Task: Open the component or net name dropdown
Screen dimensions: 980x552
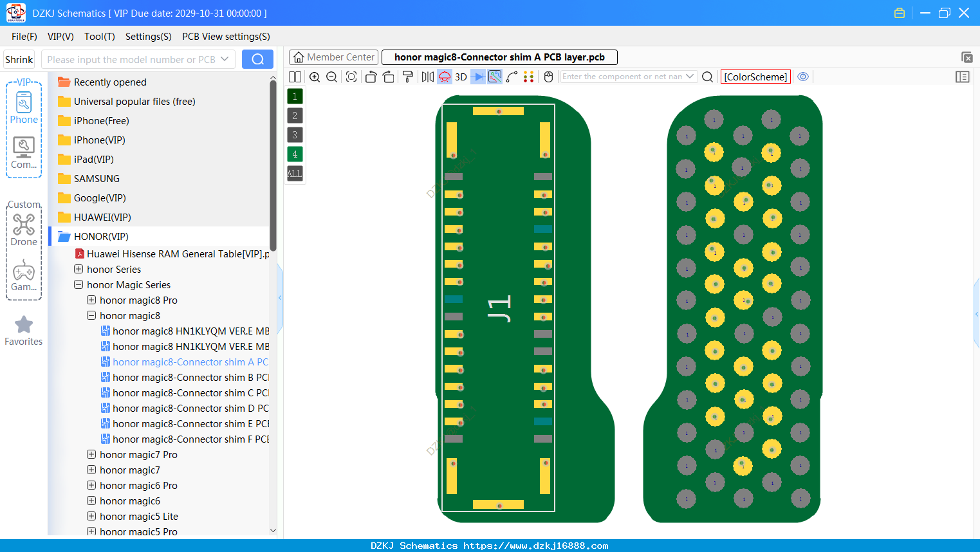Action: [x=690, y=77]
